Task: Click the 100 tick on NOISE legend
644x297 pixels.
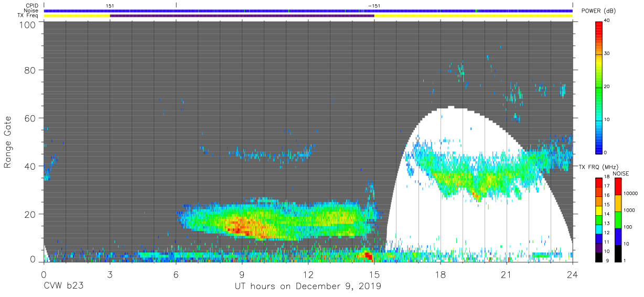Action: coord(627,227)
